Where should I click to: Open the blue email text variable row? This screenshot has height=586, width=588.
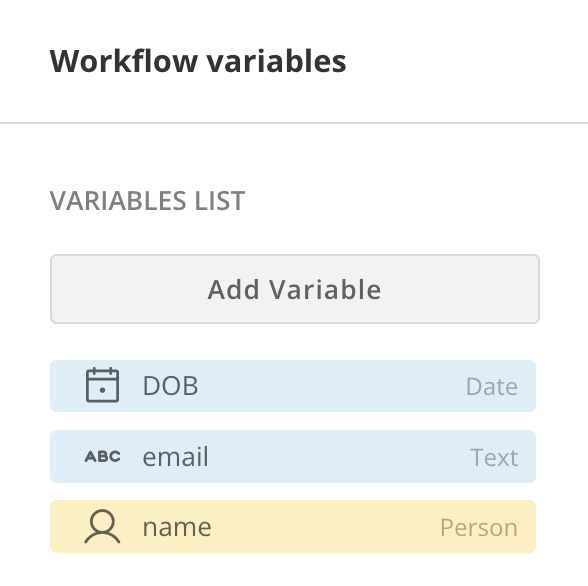293,456
